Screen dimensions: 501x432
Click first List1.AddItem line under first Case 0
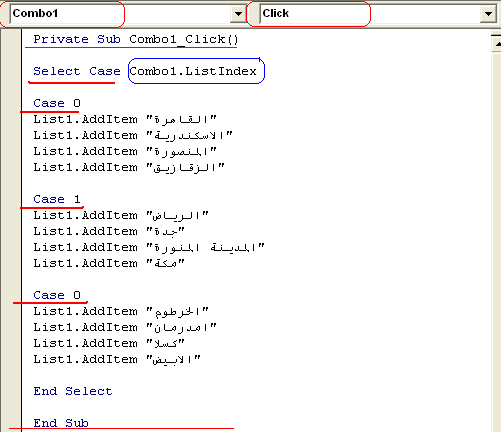(125, 119)
